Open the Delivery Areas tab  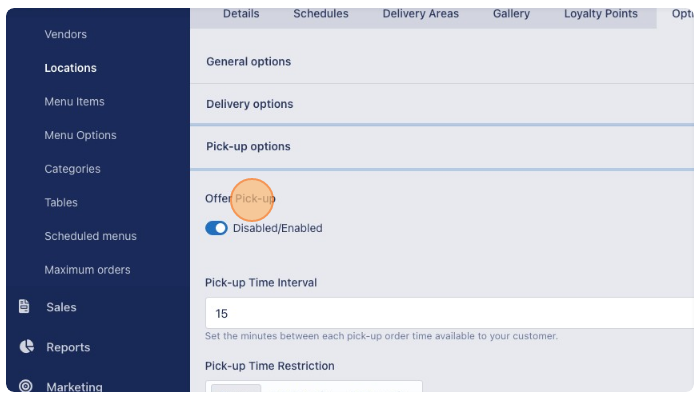point(421,14)
